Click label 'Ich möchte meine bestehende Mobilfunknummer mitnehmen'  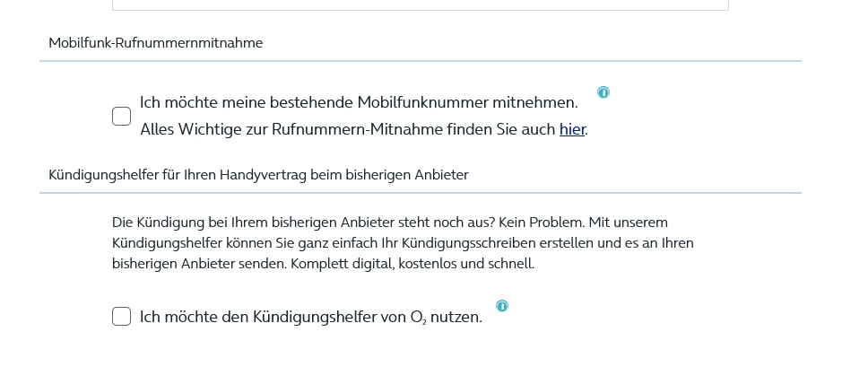point(359,102)
